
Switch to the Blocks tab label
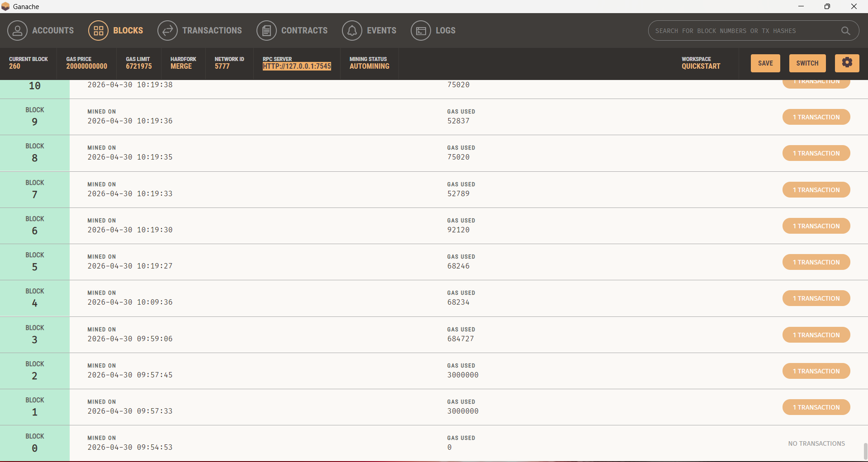pyautogui.click(x=128, y=31)
